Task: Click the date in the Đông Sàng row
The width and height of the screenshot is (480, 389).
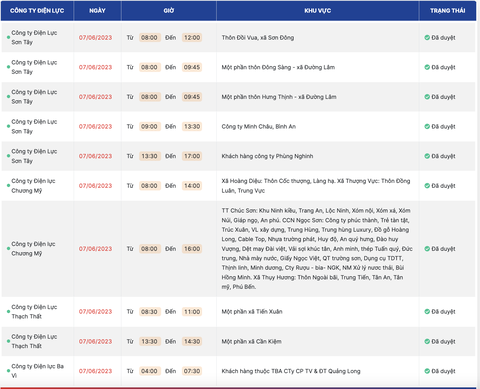Action: pos(95,67)
